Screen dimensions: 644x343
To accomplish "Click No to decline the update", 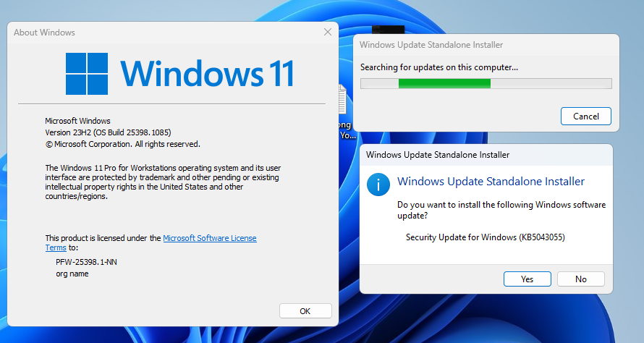I will point(581,279).
